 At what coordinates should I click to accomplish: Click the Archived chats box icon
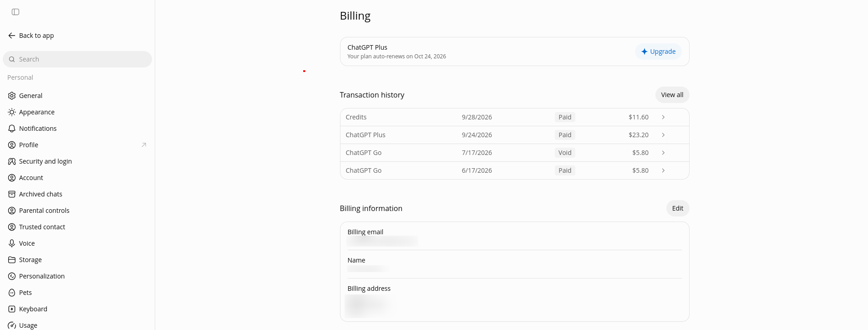pos(12,194)
